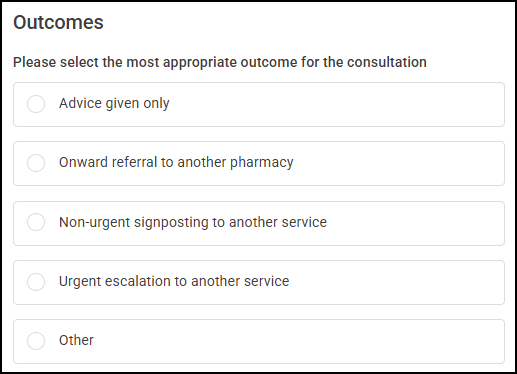This screenshot has width=517, height=374.
Task: Select the Other radio button
Action: (x=36, y=341)
